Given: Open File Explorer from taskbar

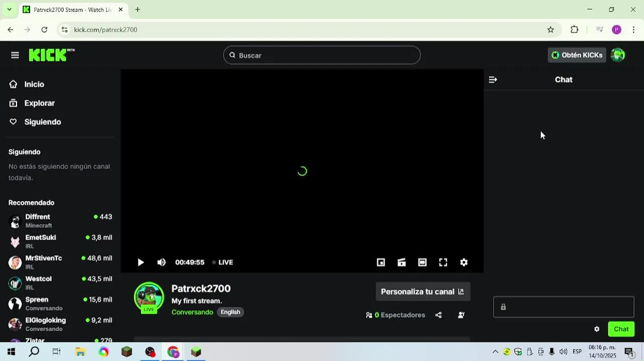Looking at the screenshot, I should pos(80,352).
